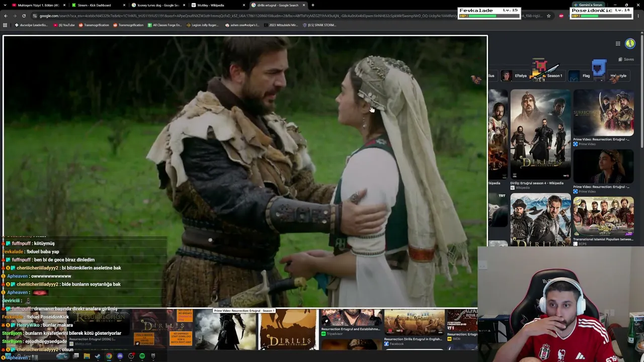The height and width of the screenshot is (362, 644).
Task: Filter images by the Eftelya chip
Action: point(514,76)
